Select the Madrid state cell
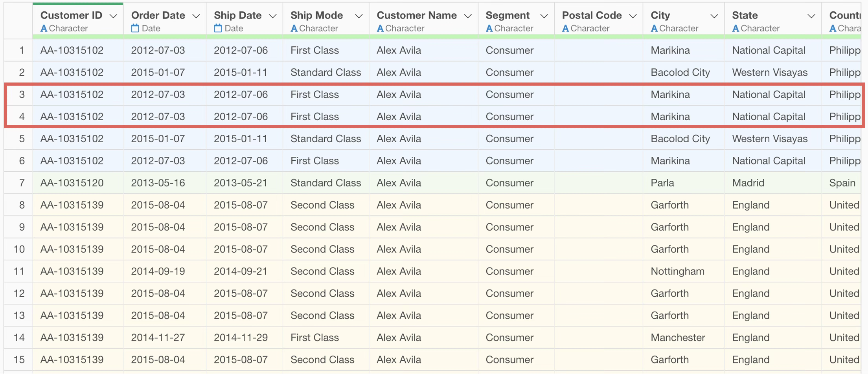Image resolution: width=868 pixels, height=374 pixels. point(748,183)
